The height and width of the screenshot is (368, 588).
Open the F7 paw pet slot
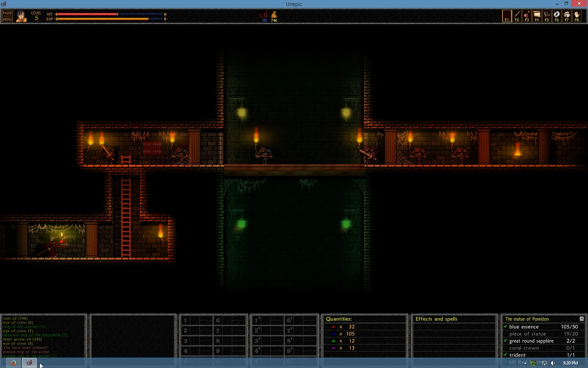567,16
